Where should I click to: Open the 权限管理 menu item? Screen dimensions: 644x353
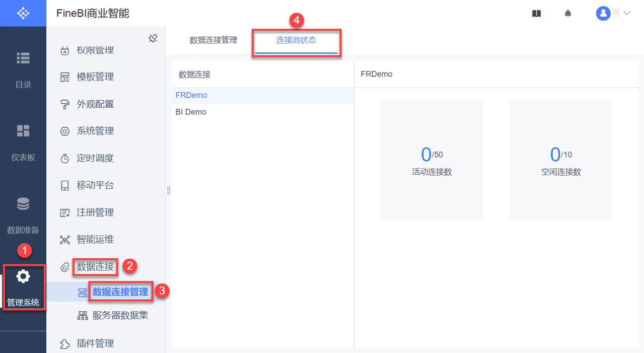coord(95,50)
